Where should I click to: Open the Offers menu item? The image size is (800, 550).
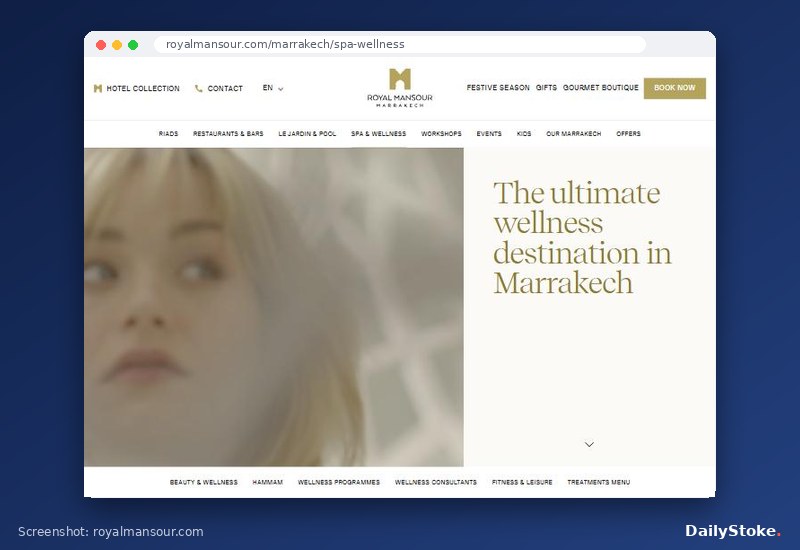coord(628,134)
